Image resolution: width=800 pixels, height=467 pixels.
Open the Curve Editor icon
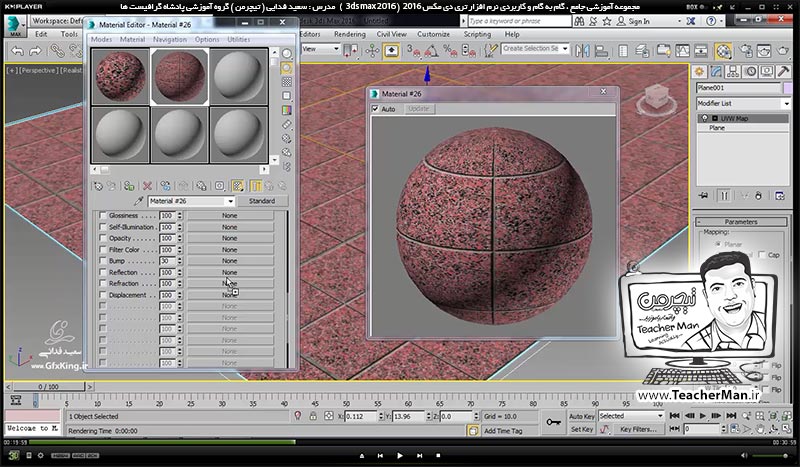point(682,51)
